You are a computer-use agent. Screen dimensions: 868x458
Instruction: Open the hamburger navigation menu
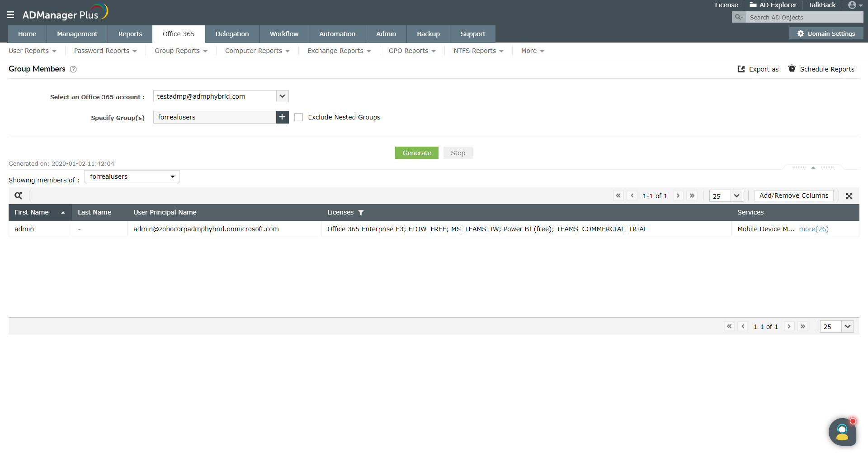click(x=11, y=15)
